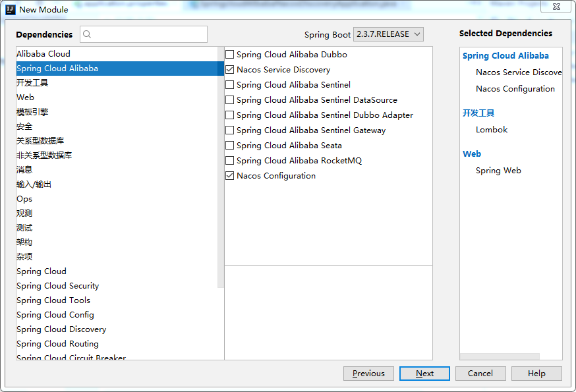The image size is (576, 392).
Task: Select Spring Cloud Config category
Action: coord(117,315)
